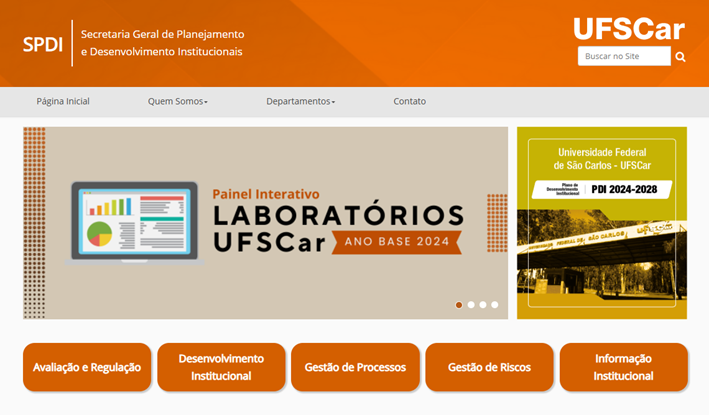Select the first carousel indicator dot
This screenshot has width=709, height=415.
(x=459, y=305)
